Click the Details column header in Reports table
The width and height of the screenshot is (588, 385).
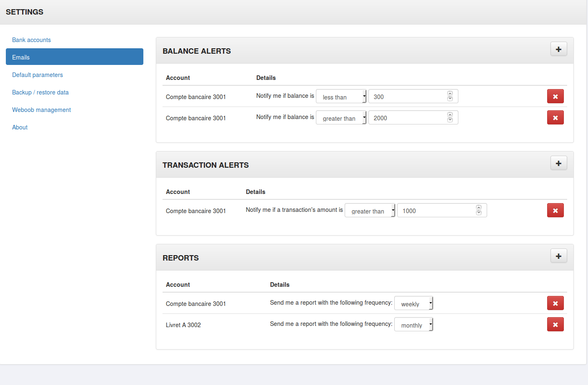point(280,285)
